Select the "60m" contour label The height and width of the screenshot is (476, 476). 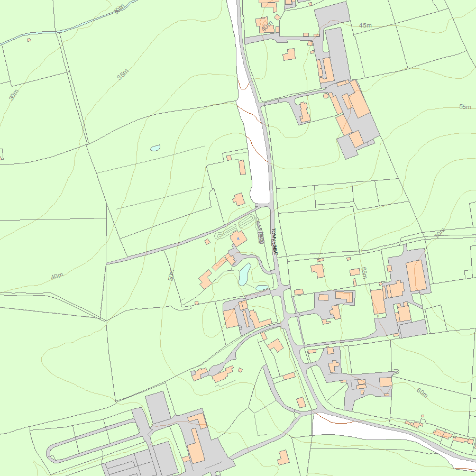click(422, 393)
